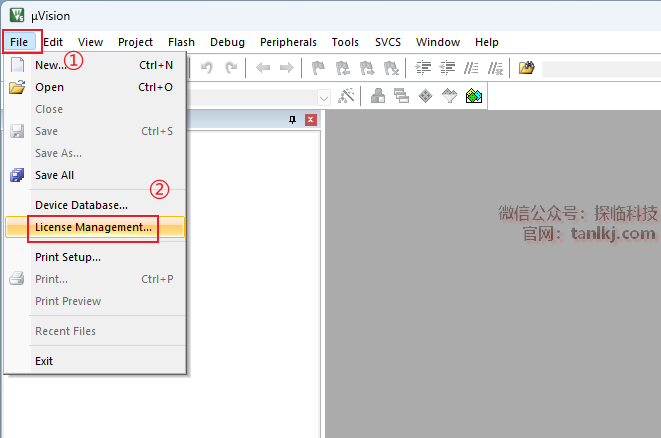This screenshot has height=438, width=661.
Task: Click the Pin icon on project panel
Action: [x=292, y=120]
